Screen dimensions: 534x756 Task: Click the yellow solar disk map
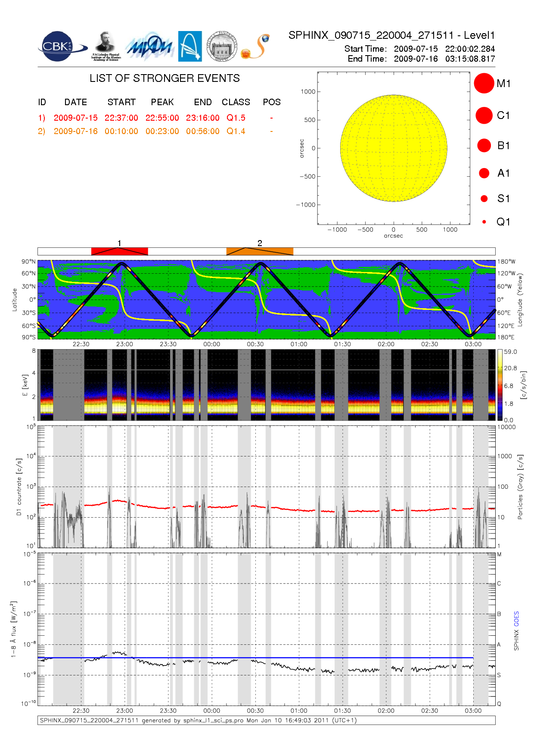click(393, 148)
